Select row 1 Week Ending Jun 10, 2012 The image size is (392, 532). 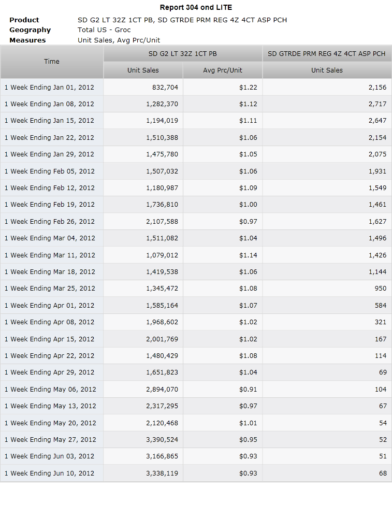196,473
